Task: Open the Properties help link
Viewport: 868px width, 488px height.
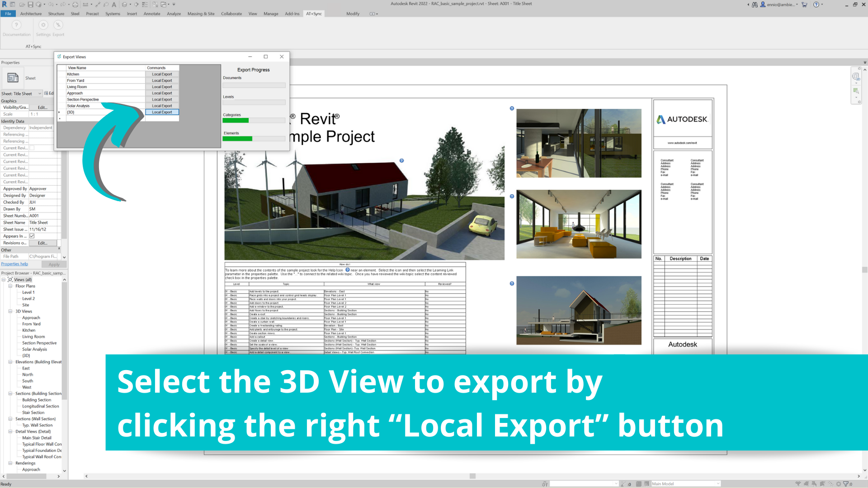Action: [14, 264]
